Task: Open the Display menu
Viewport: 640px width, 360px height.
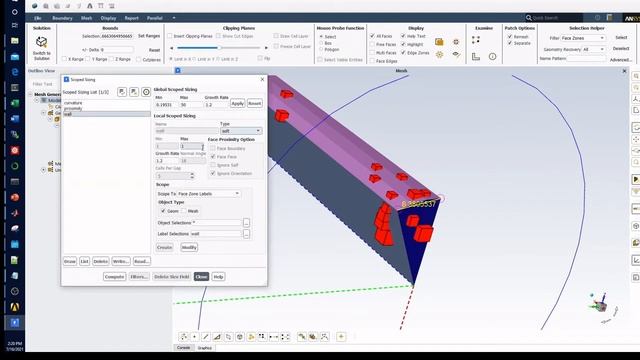Action: (x=108, y=18)
